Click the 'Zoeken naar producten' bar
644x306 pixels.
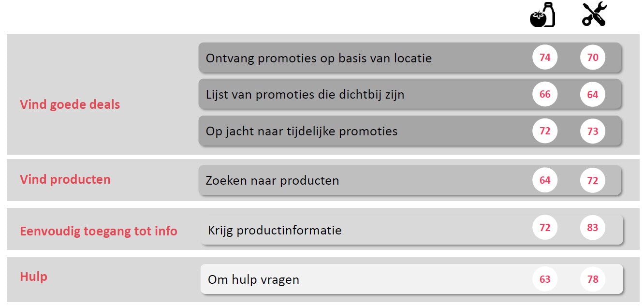point(410,180)
